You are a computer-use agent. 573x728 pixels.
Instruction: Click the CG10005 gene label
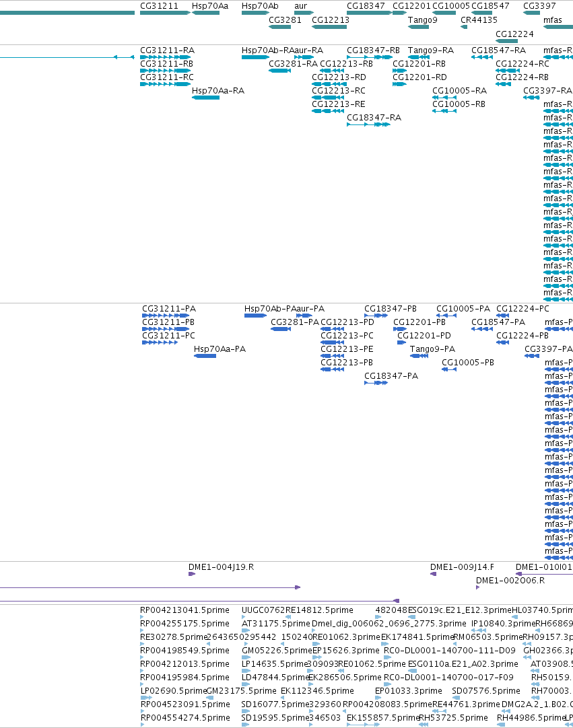(x=451, y=6)
